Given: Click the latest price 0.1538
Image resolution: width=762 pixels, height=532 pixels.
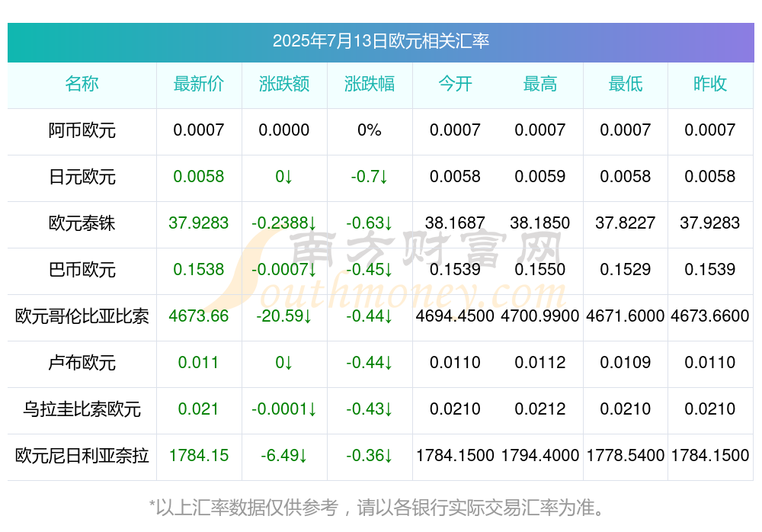Looking at the screenshot, I should pyautogui.click(x=199, y=269).
